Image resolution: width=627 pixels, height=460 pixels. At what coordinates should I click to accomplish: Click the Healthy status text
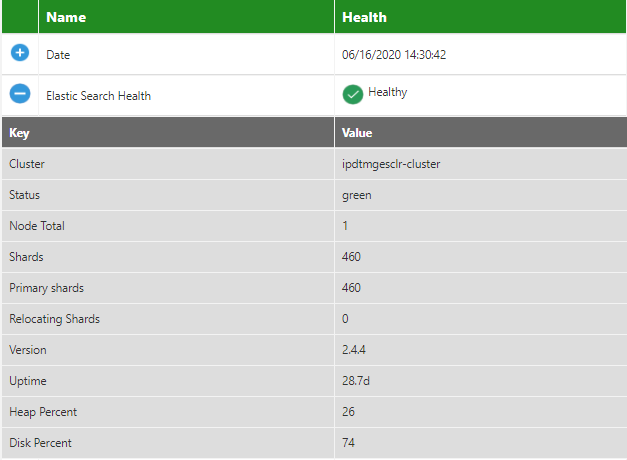tap(387, 92)
